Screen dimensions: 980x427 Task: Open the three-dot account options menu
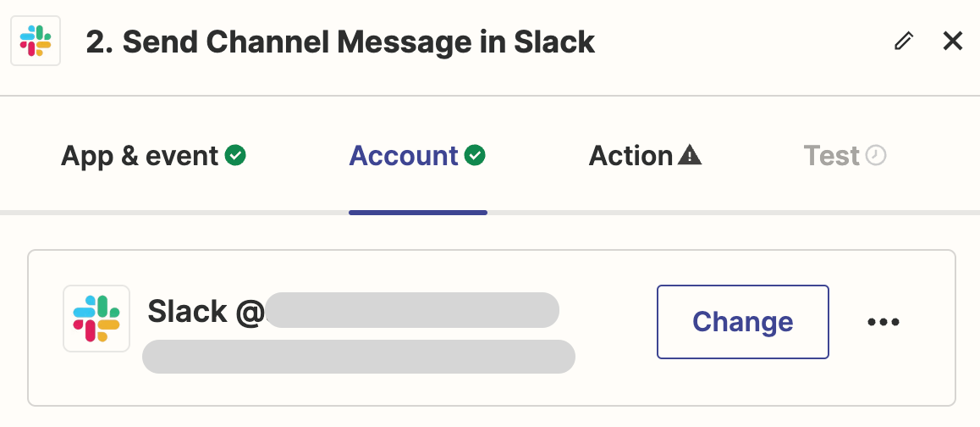click(884, 322)
